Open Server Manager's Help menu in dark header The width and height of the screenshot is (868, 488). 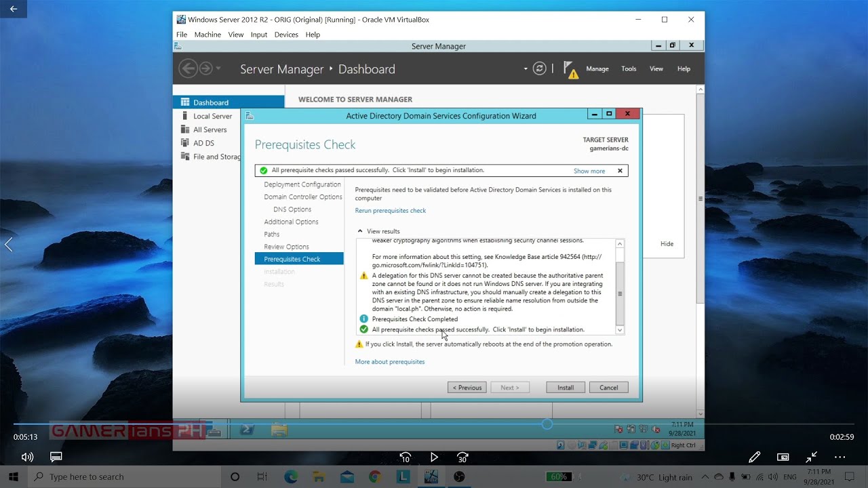click(x=684, y=68)
